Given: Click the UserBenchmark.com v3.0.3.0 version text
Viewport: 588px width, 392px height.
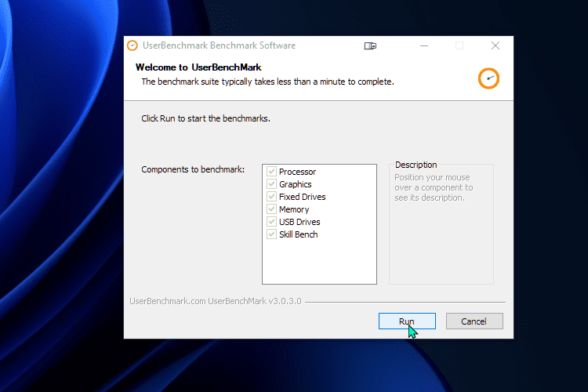Looking at the screenshot, I should click(x=216, y=301).
